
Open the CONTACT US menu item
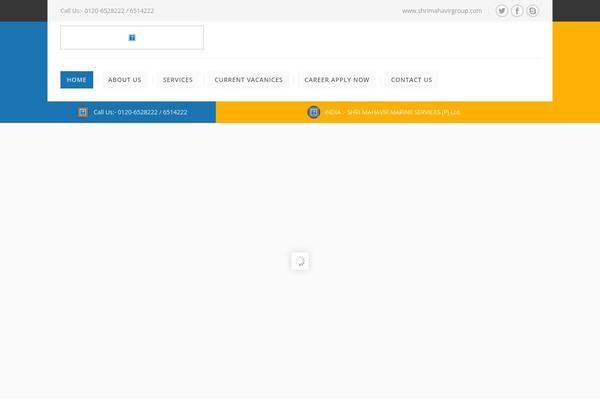tap(411, 80)
